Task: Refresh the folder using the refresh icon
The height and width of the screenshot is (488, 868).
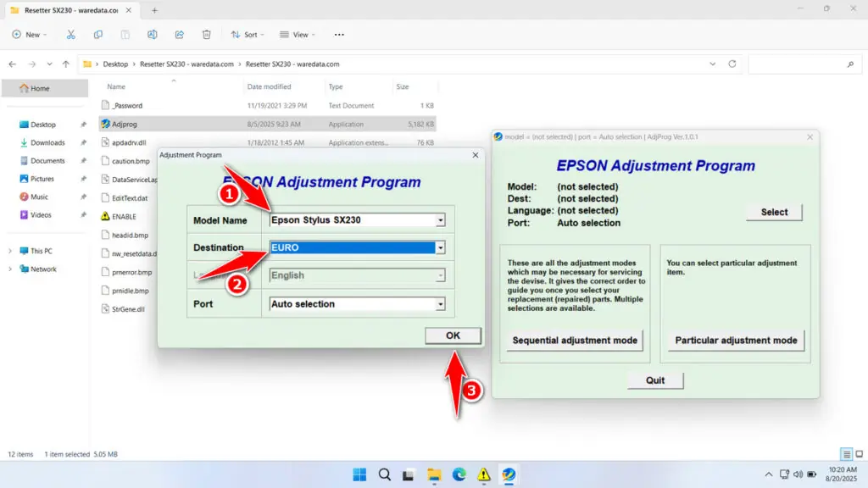Action: (x=731, y=63)
